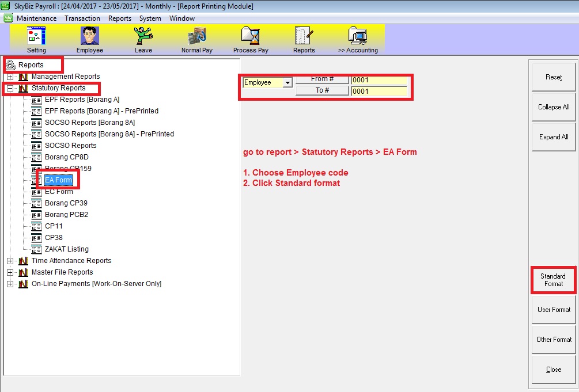Select Borang CP39 report
Image resolution: width=579 pixels, height=392 pixels.
66,203
